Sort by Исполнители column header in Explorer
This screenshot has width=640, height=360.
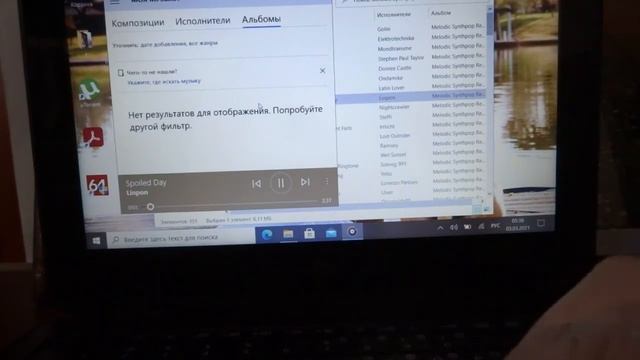pyautogui.click(x=393, y=15)
